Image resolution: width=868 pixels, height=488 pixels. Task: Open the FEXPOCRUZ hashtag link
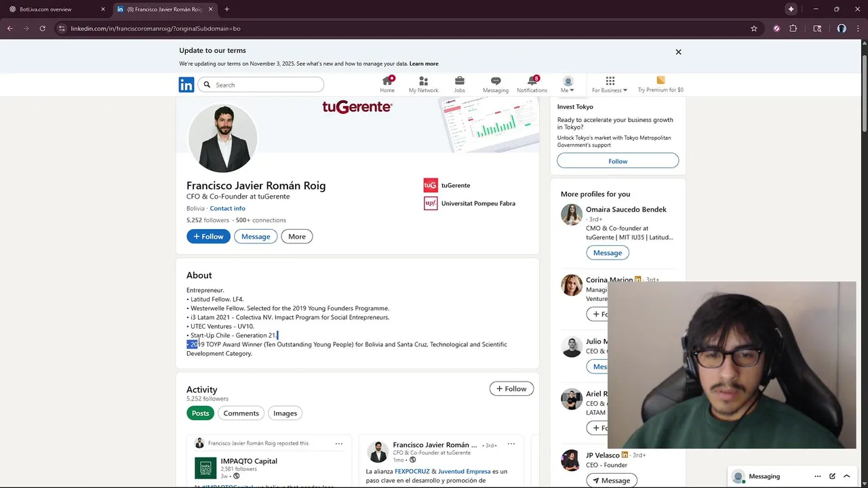coord(412,471)
